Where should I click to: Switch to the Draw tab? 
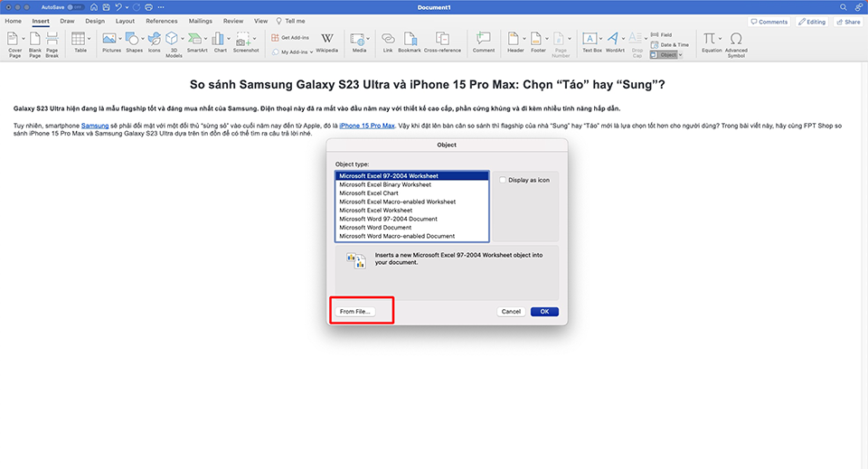coord(67,21)
